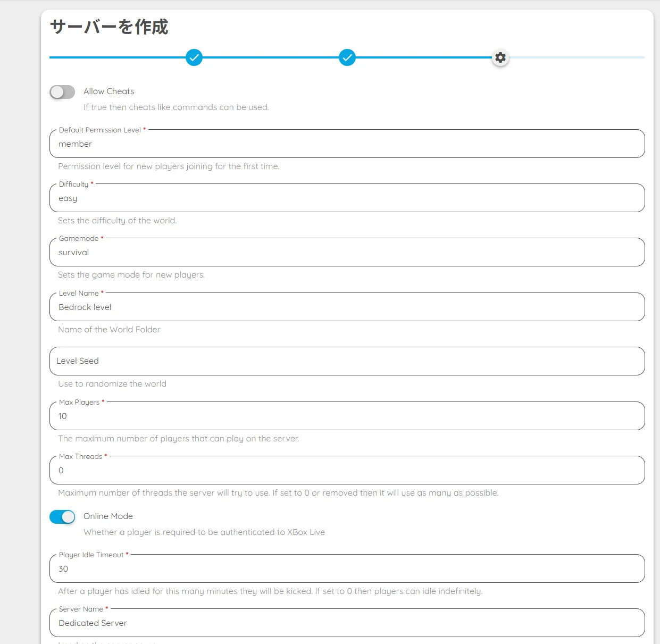Image resolution: width=660 pixels, height=644 pixels.
Task: Click the Level Name field
Action: pyautogui.click(x=347, y=307)
